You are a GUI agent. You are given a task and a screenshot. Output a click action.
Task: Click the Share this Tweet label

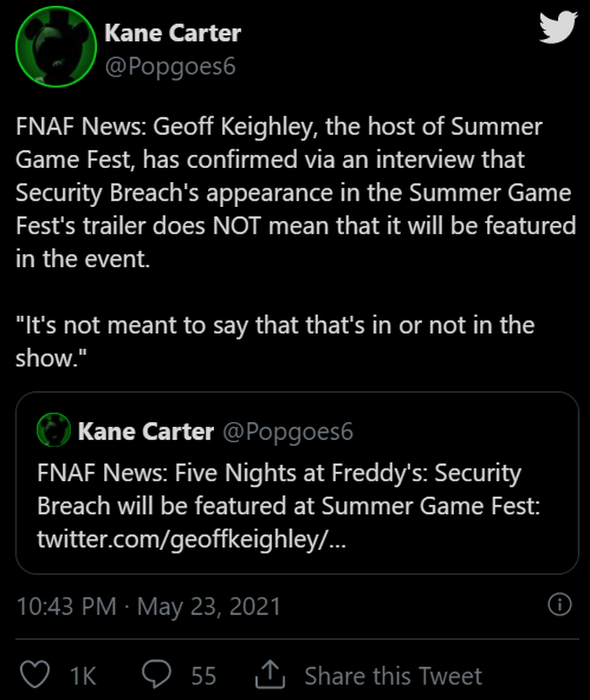[393, 676]
